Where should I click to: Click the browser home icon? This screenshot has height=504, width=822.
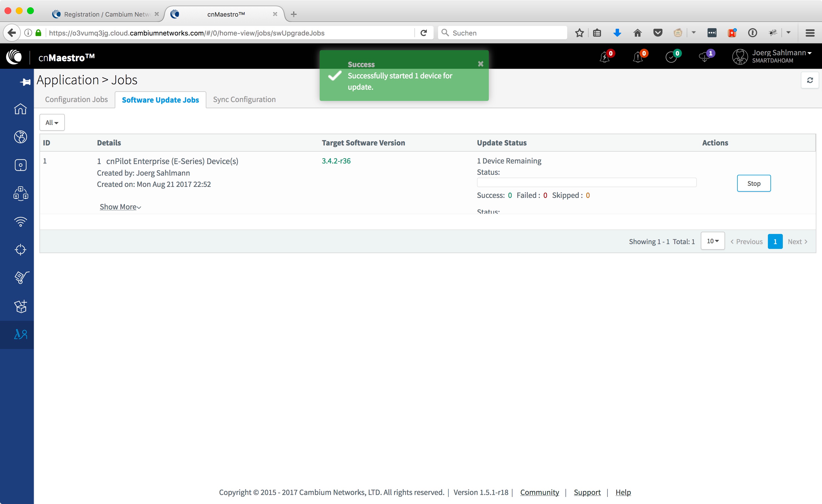[x=638, y=33]
